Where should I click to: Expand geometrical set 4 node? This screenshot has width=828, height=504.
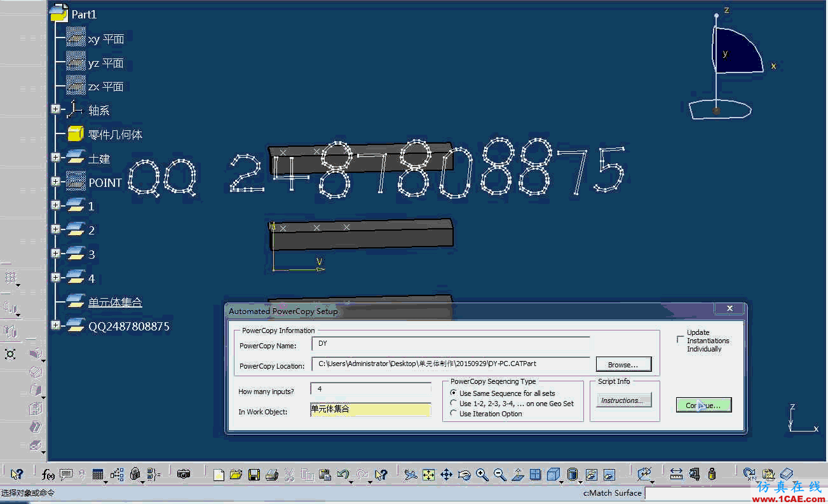click(55, 277)
